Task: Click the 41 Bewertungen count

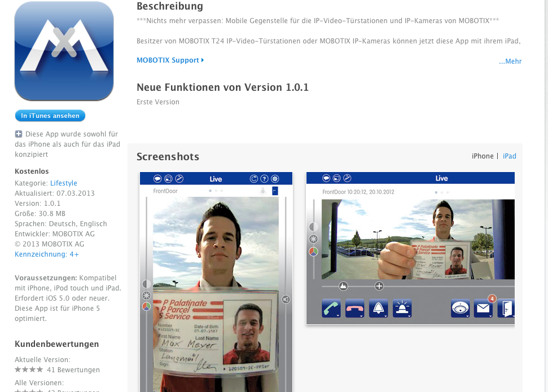Action: point(73,369)
